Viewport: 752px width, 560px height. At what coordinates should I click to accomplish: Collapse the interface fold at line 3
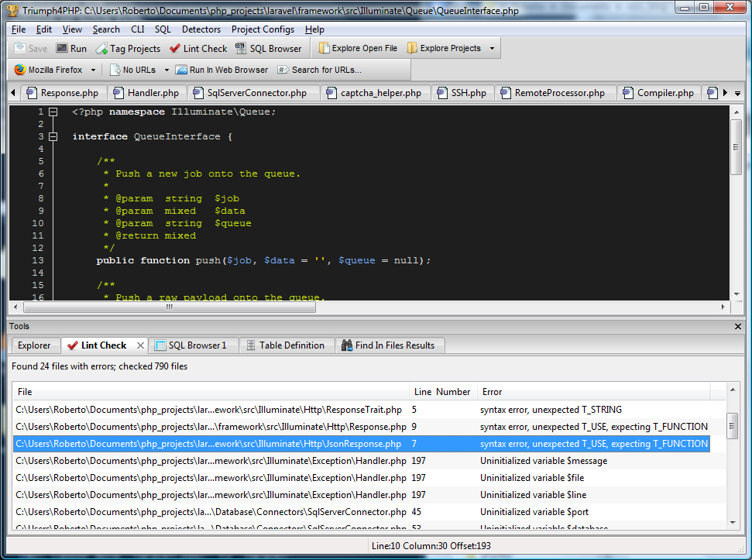53,136
